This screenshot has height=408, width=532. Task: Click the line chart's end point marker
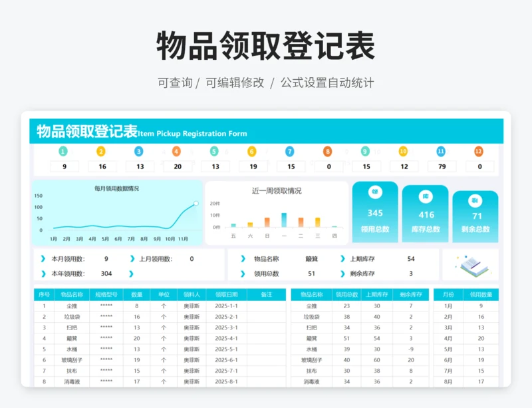[x=196, y=203]
